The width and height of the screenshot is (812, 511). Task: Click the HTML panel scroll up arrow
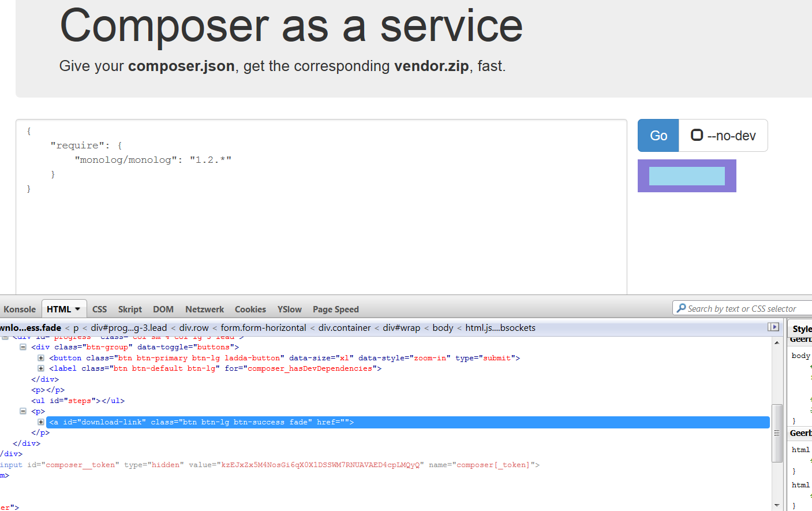[x=777, y=342]
